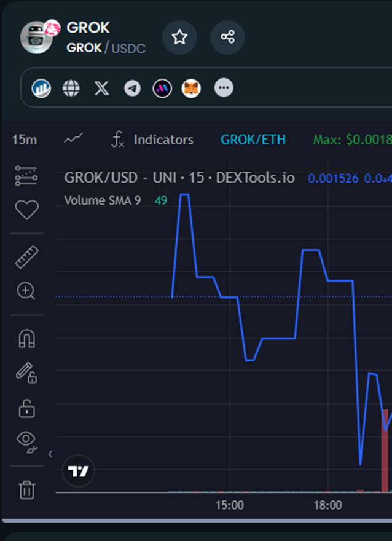Toggle lock all drawing tools
Viewport: 392px width, 541px height.
pyautogui.click(x=26, y=409)
